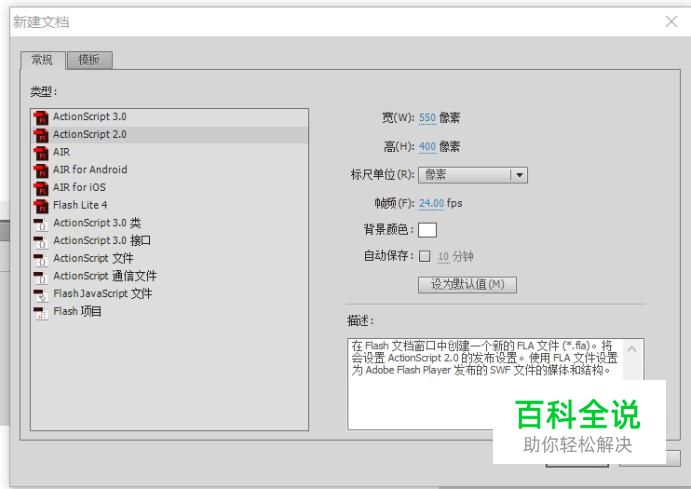
Task: Open the 背景颜色 color swatch
Action: 427,230
